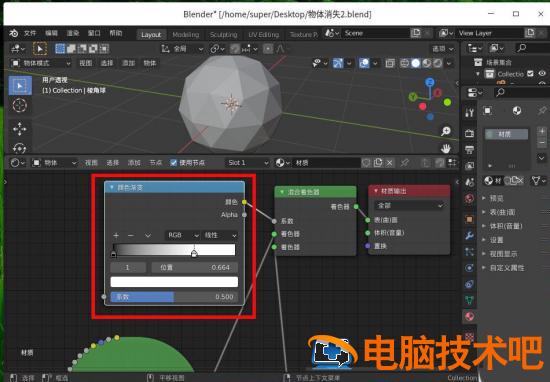Click the pin icon in node editor header

pos(404,163)
